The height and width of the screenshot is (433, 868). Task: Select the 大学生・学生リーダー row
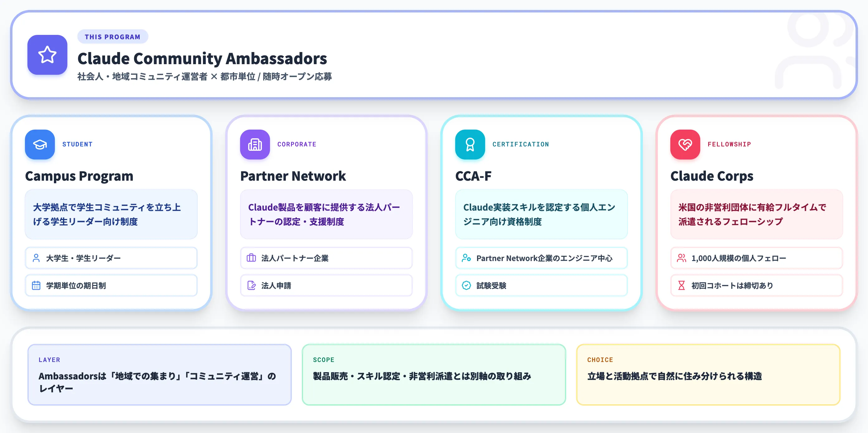(111, 258)
